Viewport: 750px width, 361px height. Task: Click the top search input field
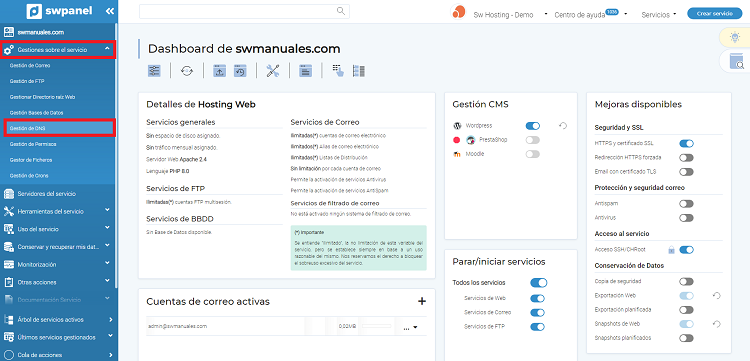click(x=244, y=11)
